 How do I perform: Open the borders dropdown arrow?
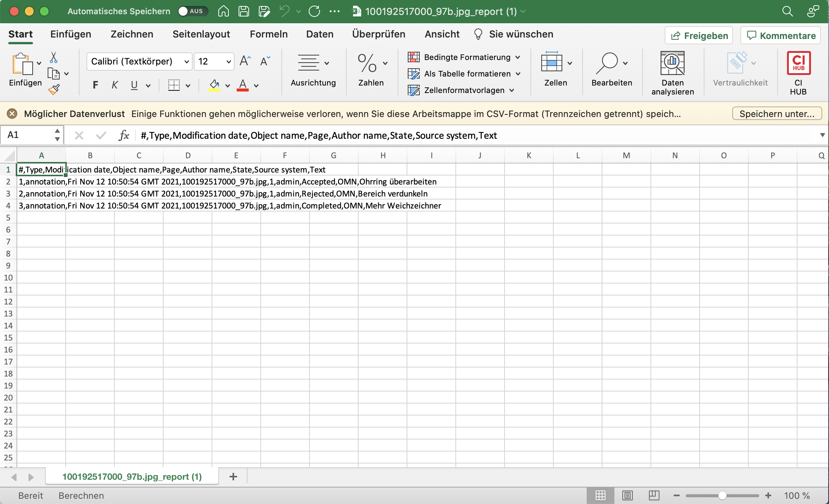(x=188, y=85)
